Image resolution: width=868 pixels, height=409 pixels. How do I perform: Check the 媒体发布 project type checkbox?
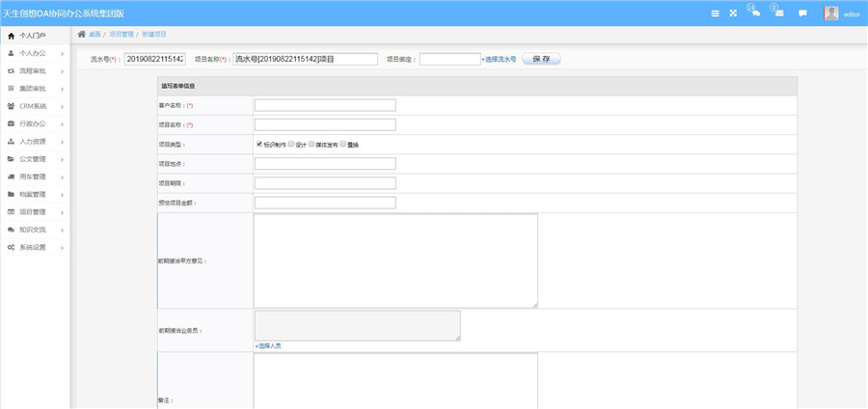(x=312, y=144)
